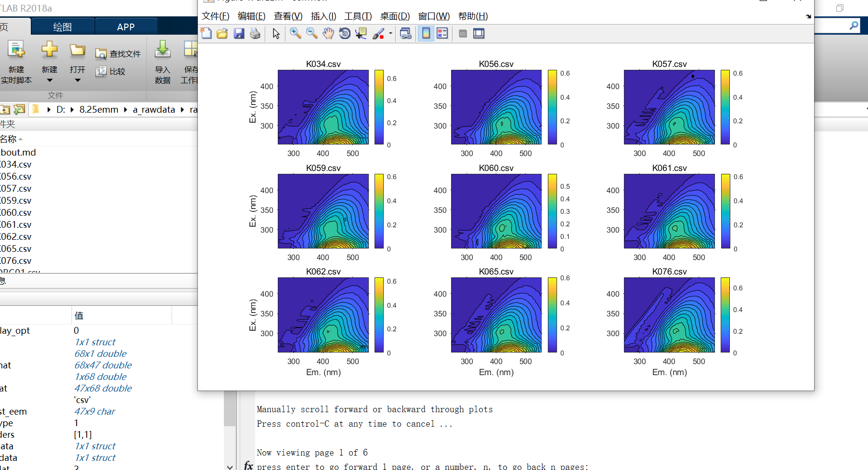Screen dimensions: 868x470
Task: Click the D: path segment
Action: click(x=61, y=110)
